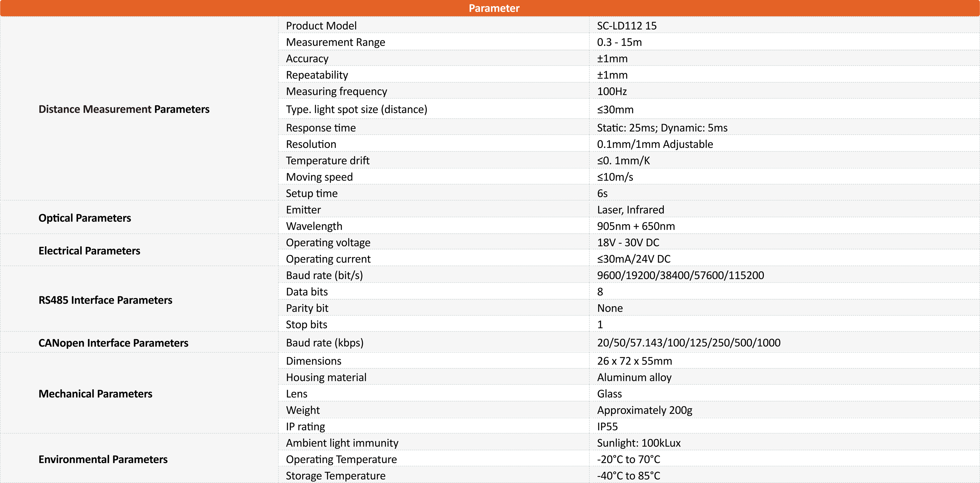Click the IP55 rating value

[607, 427]
